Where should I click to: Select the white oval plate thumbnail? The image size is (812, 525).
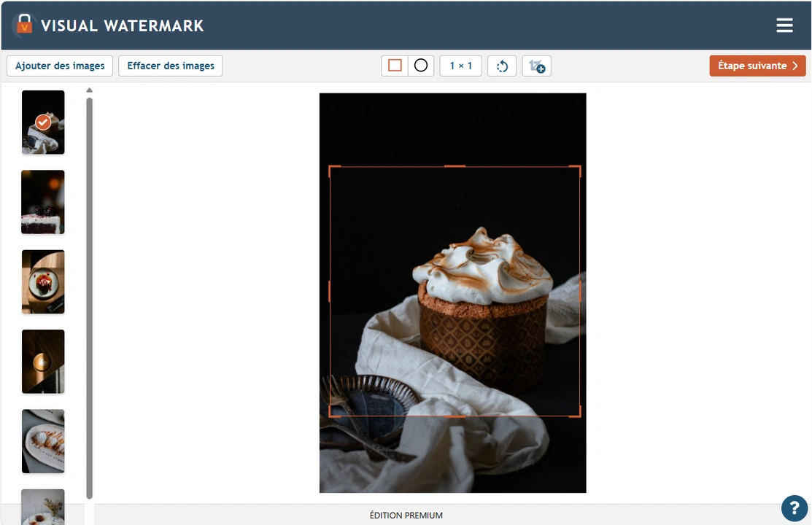coord(43,441)
